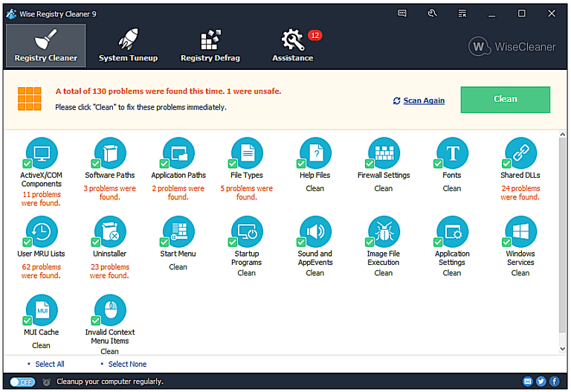The width and height of the screenshot is (571, 392).
Task: Uncheck the Fonts checkbox
Action: [x=438, y=164]
